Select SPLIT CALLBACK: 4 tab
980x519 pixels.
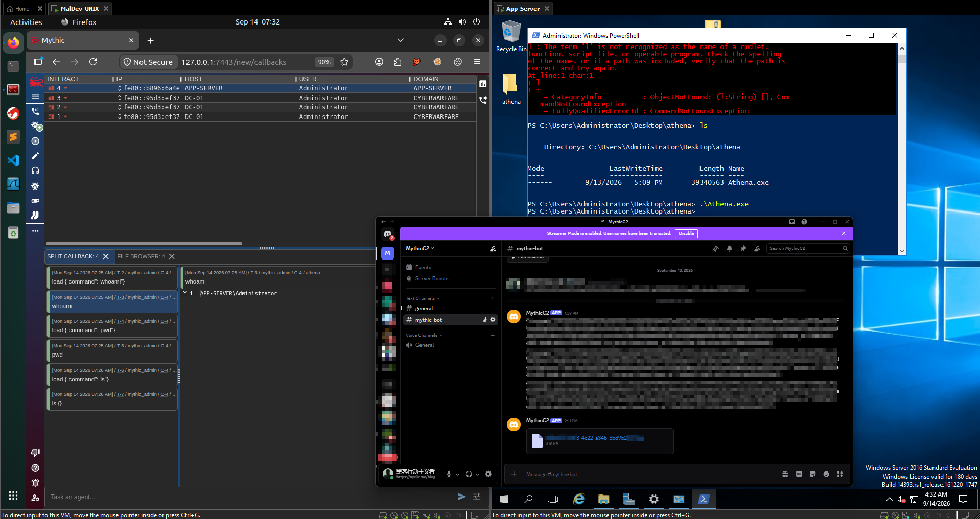[x=73, y=256]
